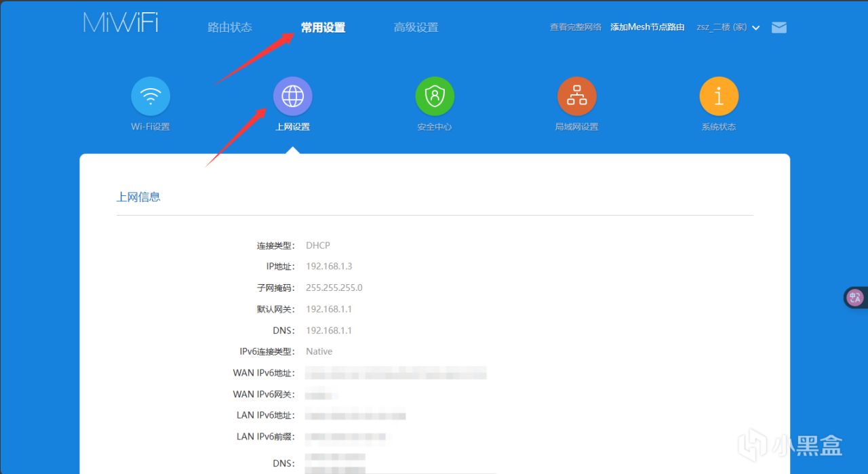The image size is (868, 474).
Task: Click the MiWiFi logo
Action: 121,22
